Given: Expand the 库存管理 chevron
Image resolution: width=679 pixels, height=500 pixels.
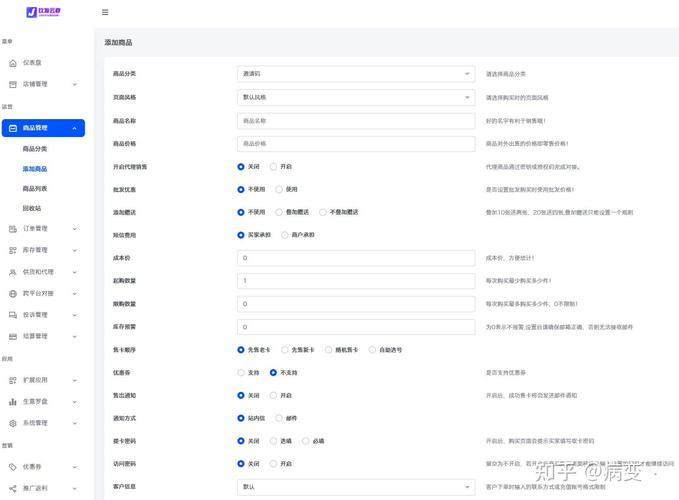Looking at the screenshot, I should pos(74,250).
